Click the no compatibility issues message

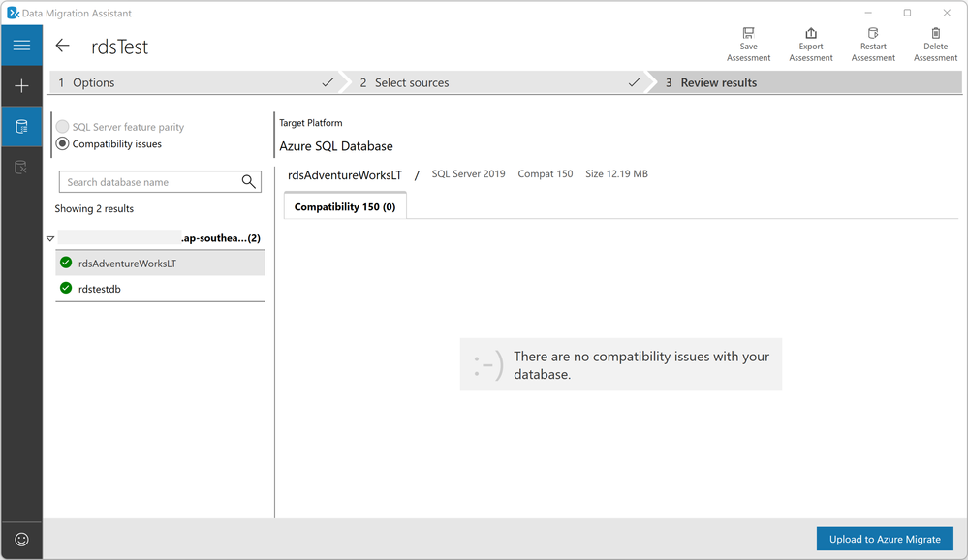point(621,364)
